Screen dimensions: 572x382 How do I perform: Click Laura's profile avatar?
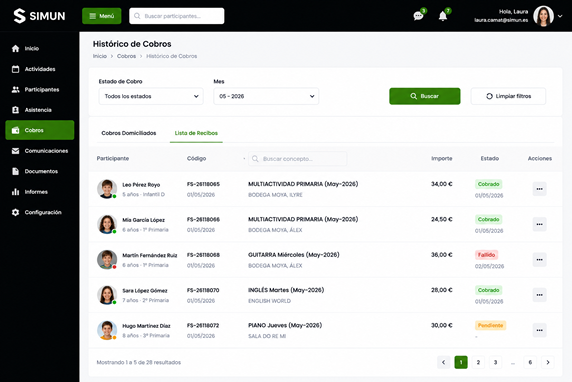[x=543, y=16]
